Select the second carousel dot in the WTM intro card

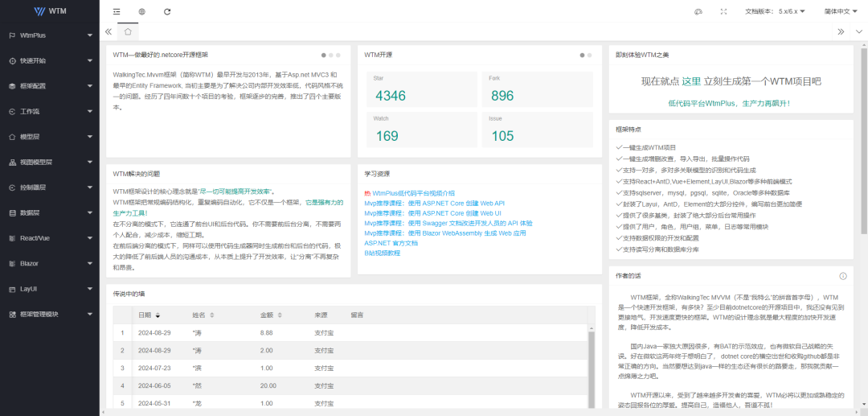[x=331, y=55]
